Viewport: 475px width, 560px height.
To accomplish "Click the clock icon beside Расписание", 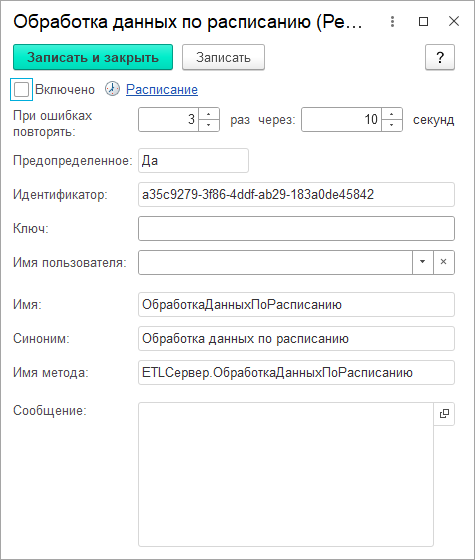I will [112, 89].
